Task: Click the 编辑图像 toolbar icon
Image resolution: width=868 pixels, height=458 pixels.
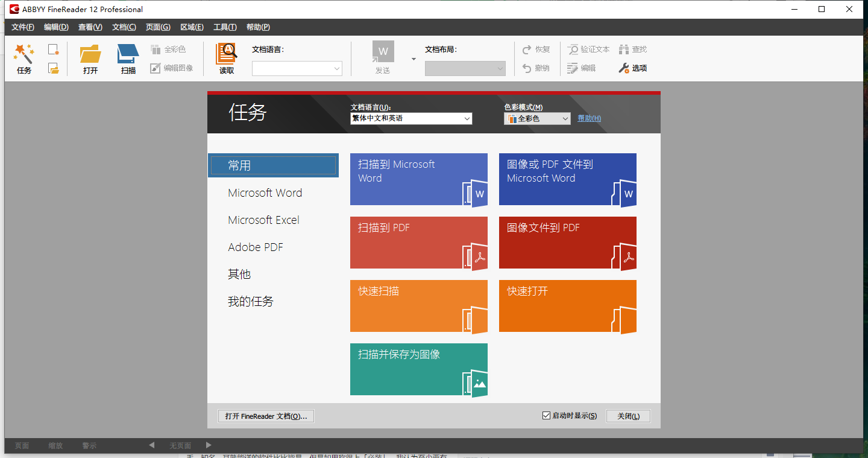Action: point(156,68)
